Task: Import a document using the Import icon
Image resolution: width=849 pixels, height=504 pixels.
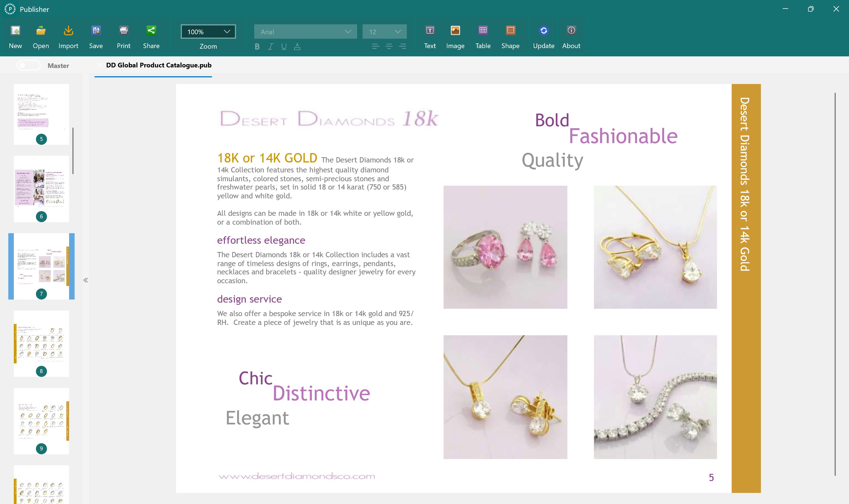Action: point(68,36)
